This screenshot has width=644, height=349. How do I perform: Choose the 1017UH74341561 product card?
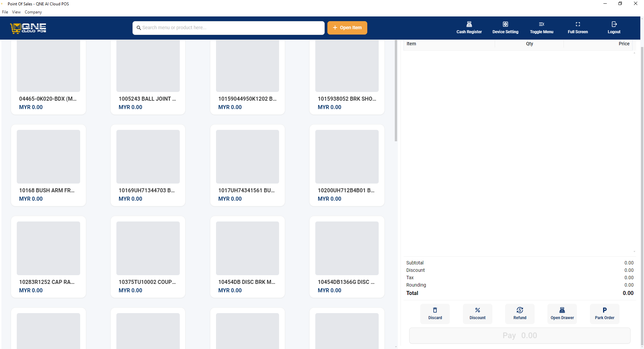248,165
